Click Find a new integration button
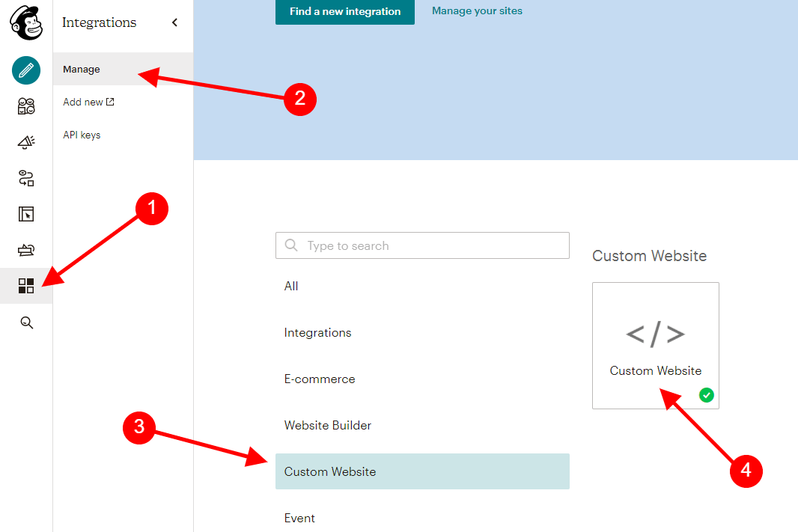 coord(345,11)
